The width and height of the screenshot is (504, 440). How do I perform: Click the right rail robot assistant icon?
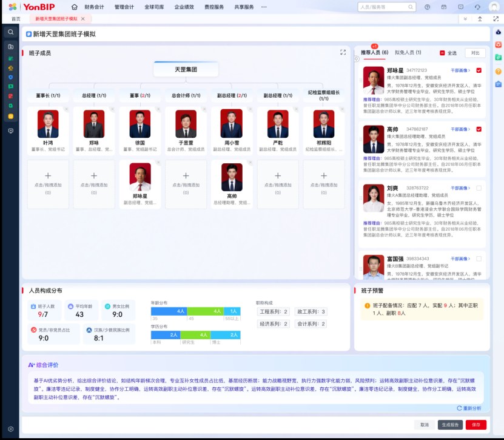(x=498, y=32)
